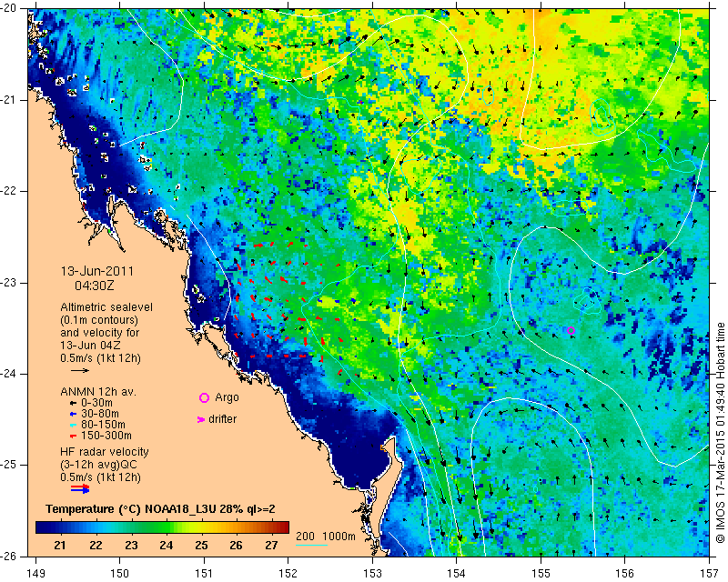Click the colour bar tick label '23'
728x582 pixels.
[x=131, y=545]
